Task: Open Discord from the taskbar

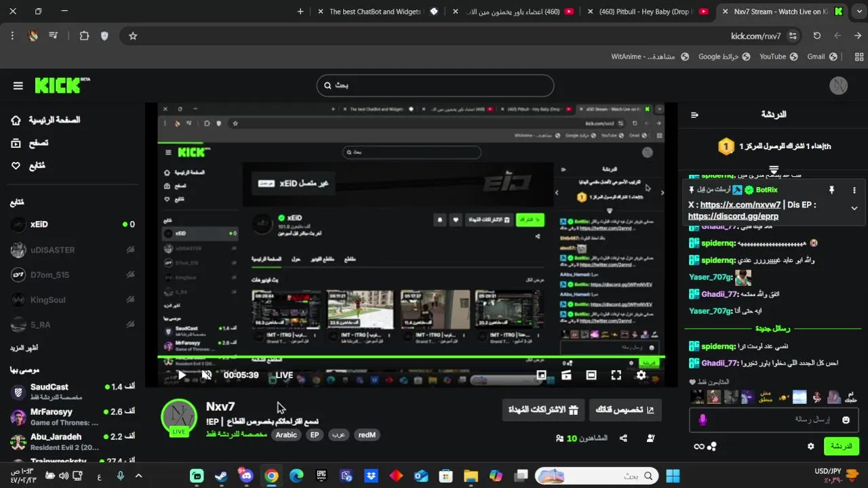Action: click(x=246, y=476)
